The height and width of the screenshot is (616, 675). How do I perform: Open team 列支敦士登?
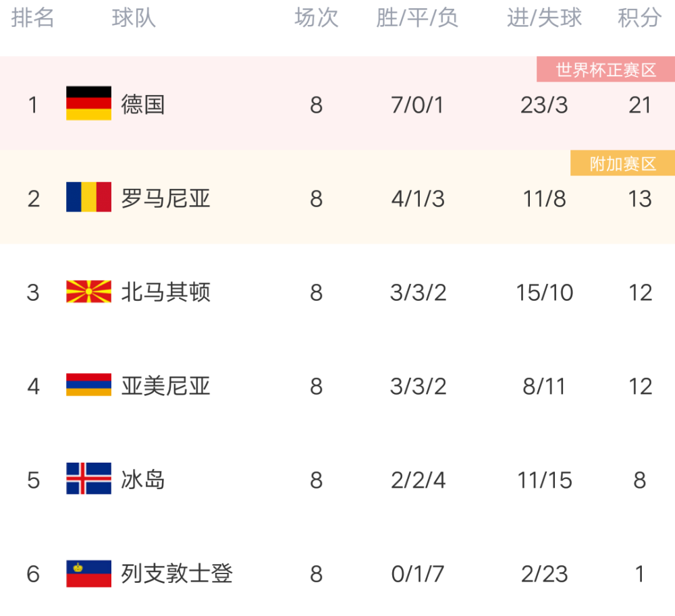click(x=177, y=574)
